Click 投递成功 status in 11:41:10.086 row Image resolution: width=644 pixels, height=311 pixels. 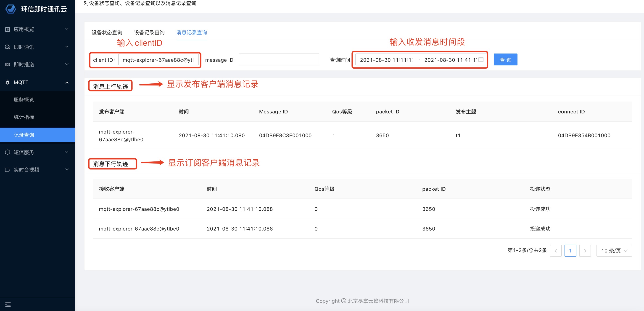point(540,229)
